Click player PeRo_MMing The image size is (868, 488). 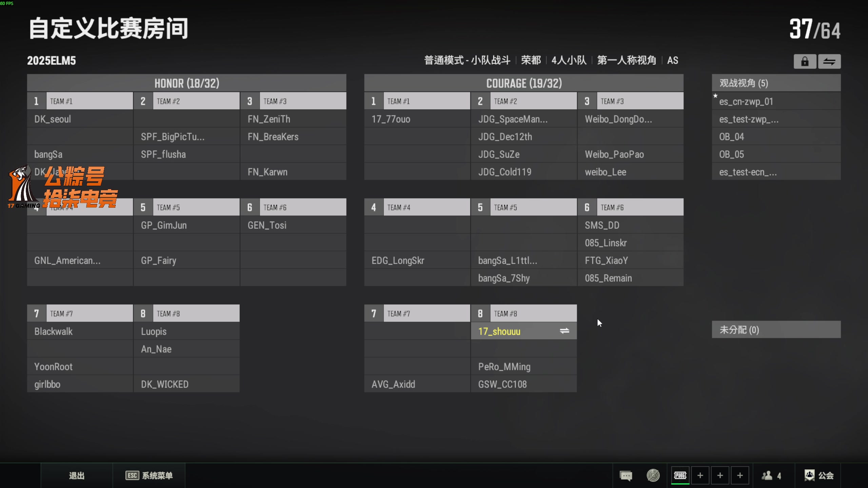524,366
